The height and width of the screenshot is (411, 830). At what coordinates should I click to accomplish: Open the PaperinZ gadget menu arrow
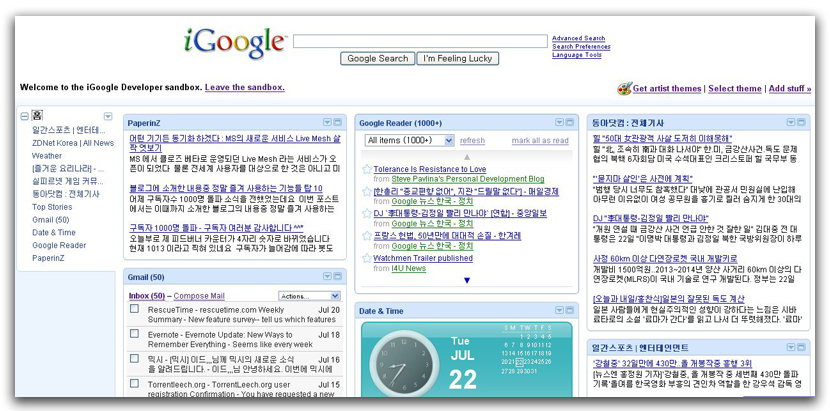327,123
